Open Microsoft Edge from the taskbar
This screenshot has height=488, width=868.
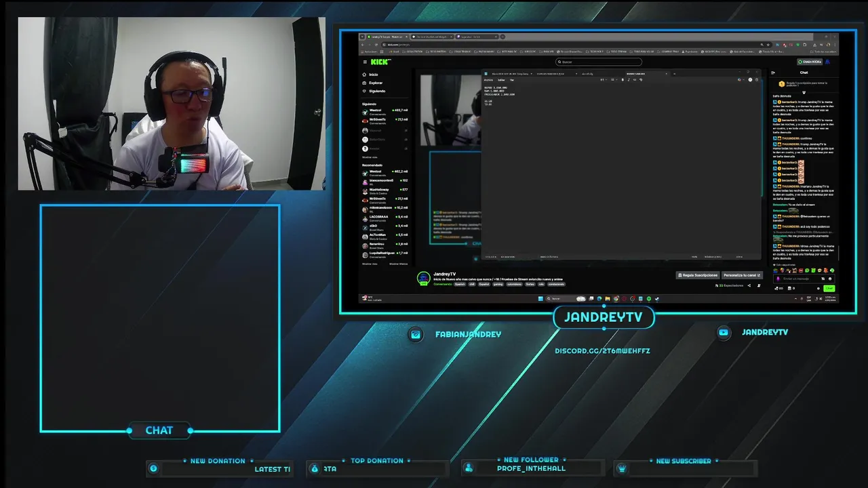(x=599, y=298)
